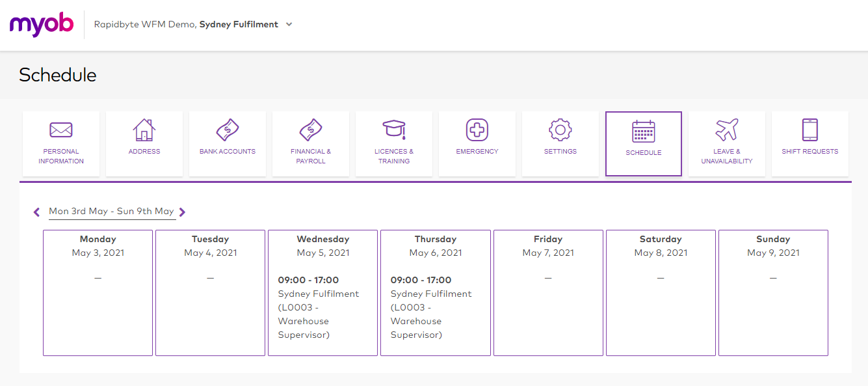Click the Monday May 3 day card

[x=98, y=293]
